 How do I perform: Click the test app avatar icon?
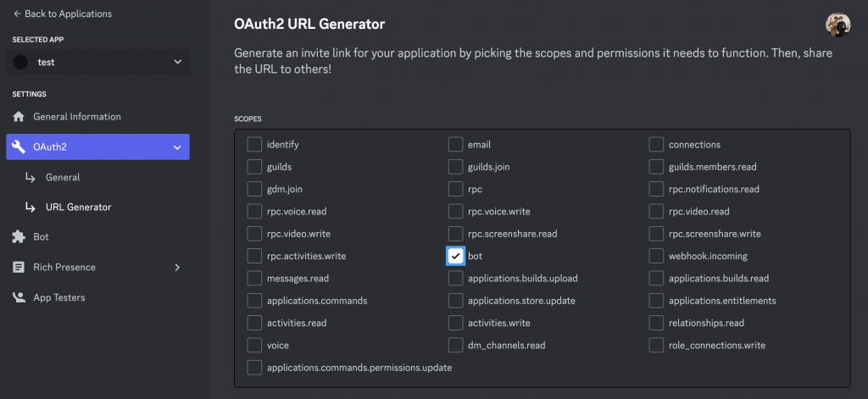pyautogui.click(x=21, y=62)
